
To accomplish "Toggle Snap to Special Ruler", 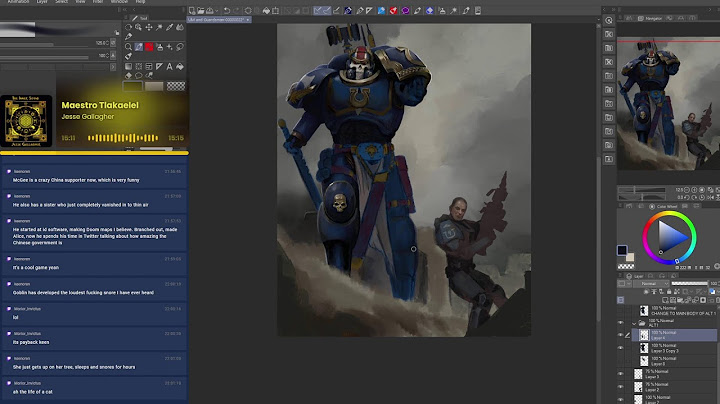I will coord(326,11).
